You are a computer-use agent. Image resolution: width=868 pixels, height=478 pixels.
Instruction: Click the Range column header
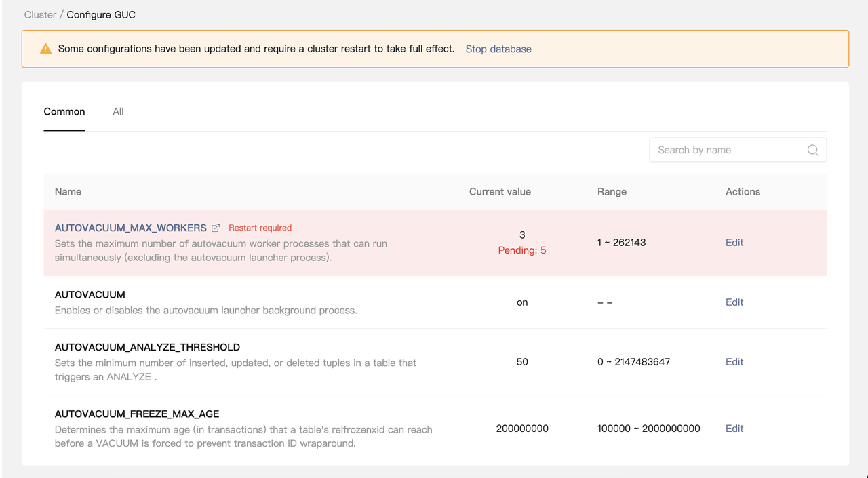(x=612, y=192)
